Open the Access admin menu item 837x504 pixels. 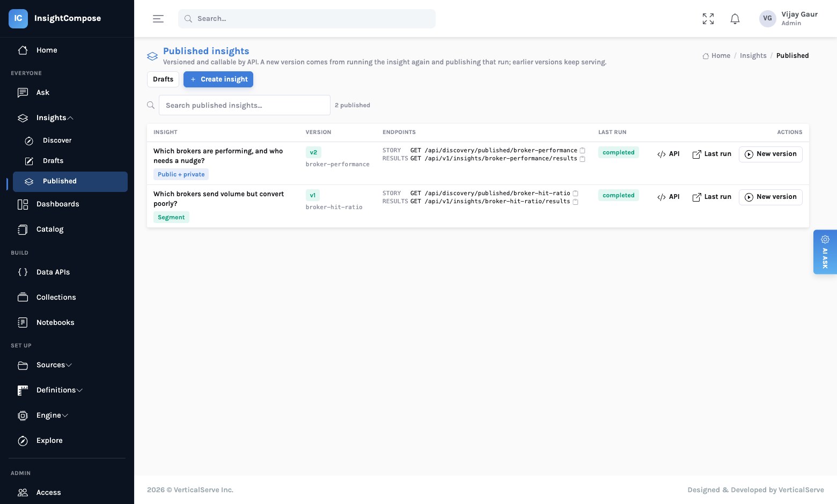(x=67, y=492)
